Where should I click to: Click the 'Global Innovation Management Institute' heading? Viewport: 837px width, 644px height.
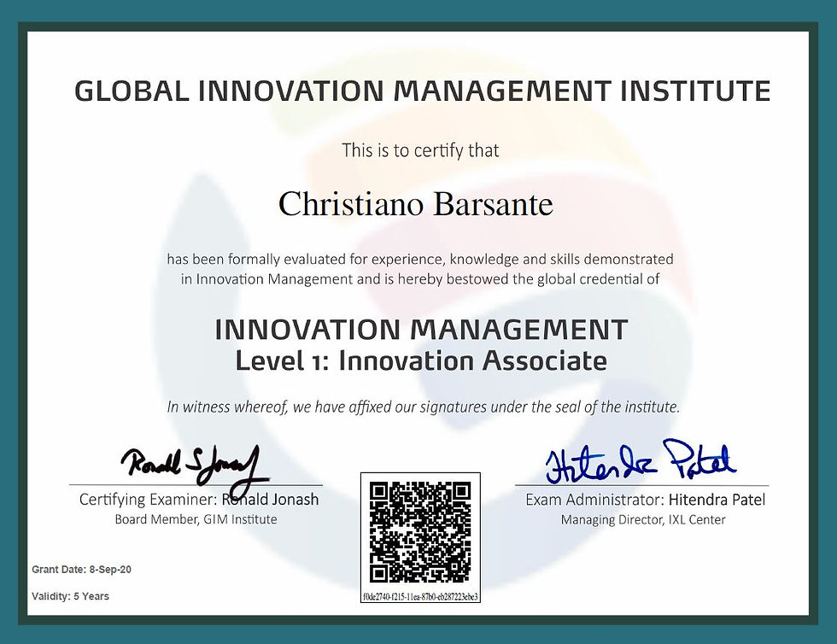422,91
